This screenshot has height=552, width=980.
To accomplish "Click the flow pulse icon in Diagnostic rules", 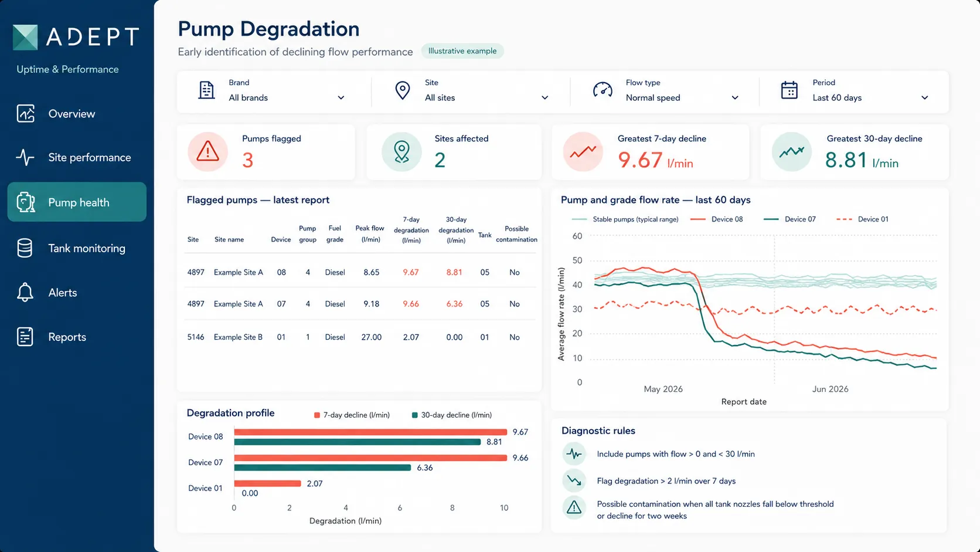I will [574, 453].
